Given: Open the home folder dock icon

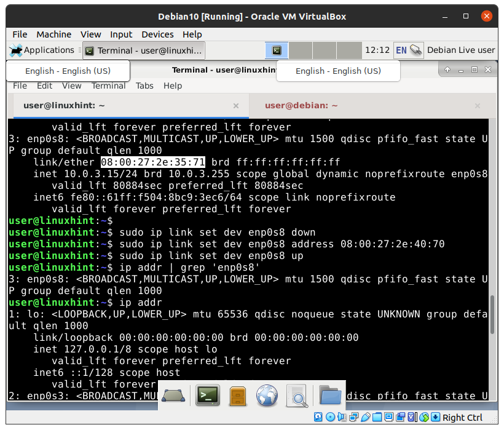Looking at the screenshot, I should point(330,396).
